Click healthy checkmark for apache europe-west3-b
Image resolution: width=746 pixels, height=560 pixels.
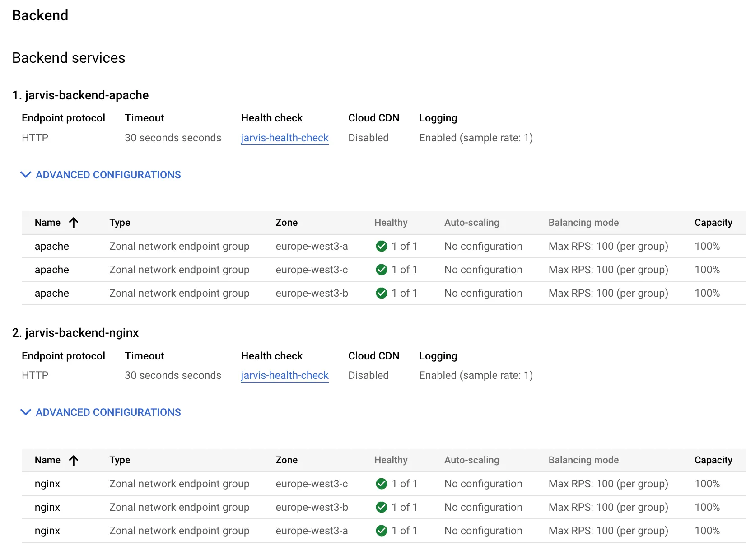coord(381,293)
